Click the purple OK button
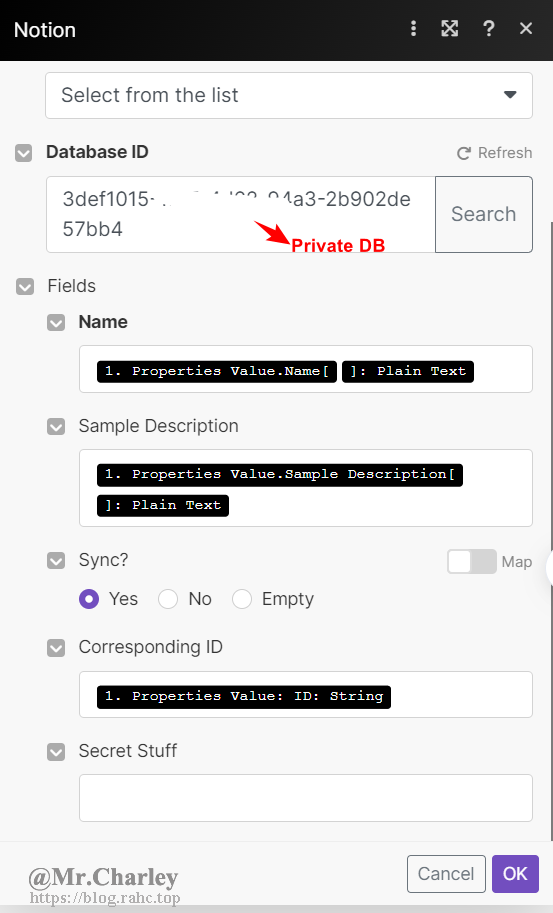 [515, 874]
